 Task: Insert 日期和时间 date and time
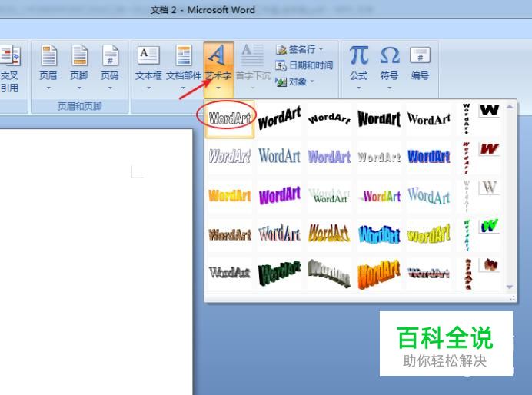pos(304,65)
